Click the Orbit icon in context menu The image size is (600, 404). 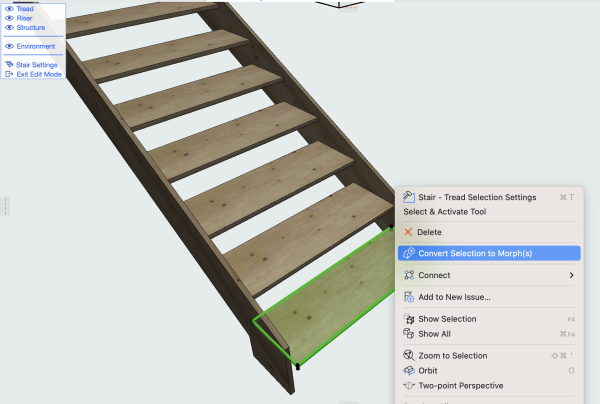coord(408,370)
